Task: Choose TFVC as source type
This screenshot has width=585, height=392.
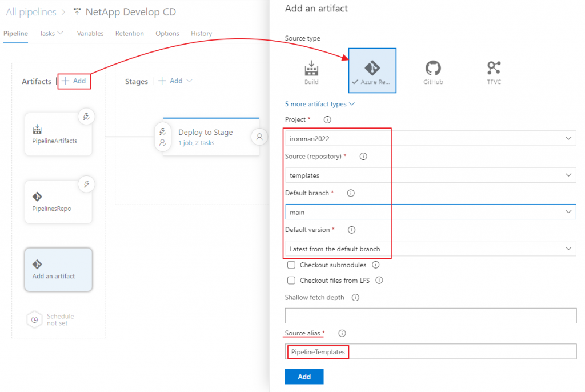Action: [494, 72]
